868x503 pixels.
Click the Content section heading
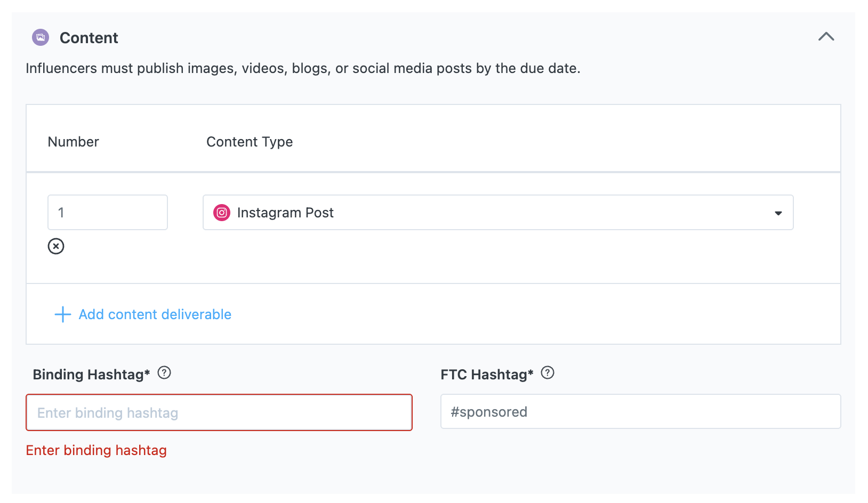click(x=89, y=38)
